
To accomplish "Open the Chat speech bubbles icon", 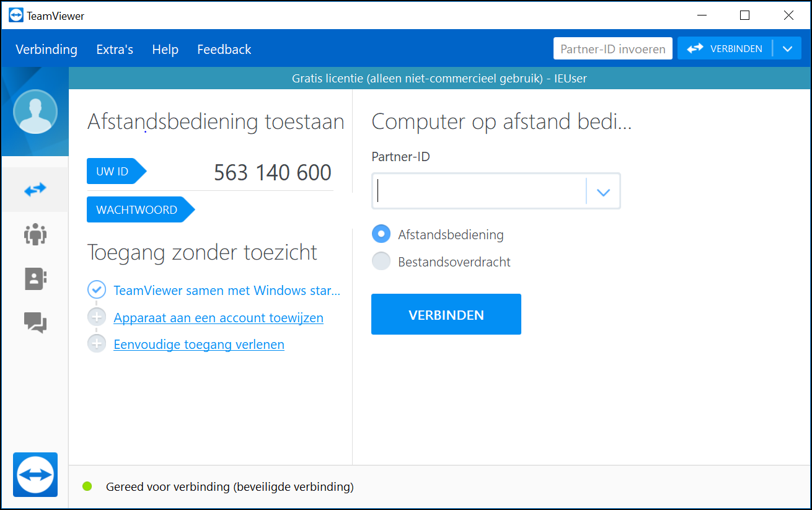I will (x=35, y=323).
